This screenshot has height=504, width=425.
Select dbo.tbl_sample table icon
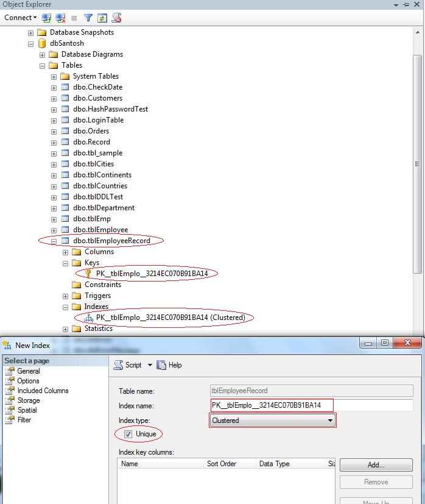point(65,153)
